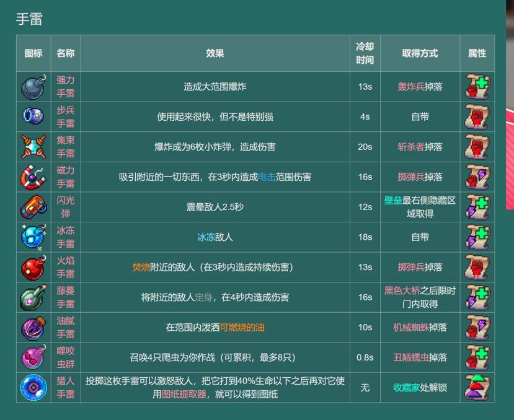Click the attribute scroll icon in 藤蔓手雷 row

pos(477,297)
